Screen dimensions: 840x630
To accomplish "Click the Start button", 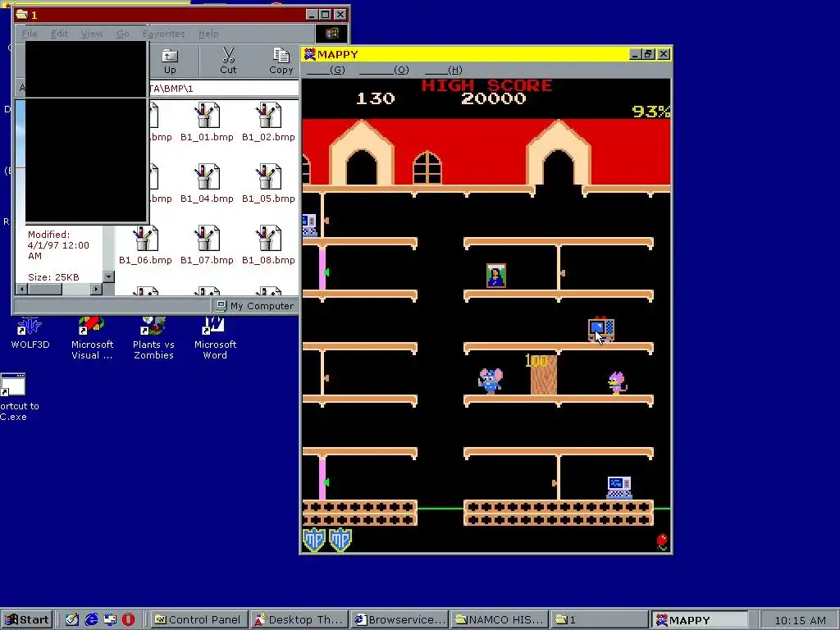I will pos(27,620).
